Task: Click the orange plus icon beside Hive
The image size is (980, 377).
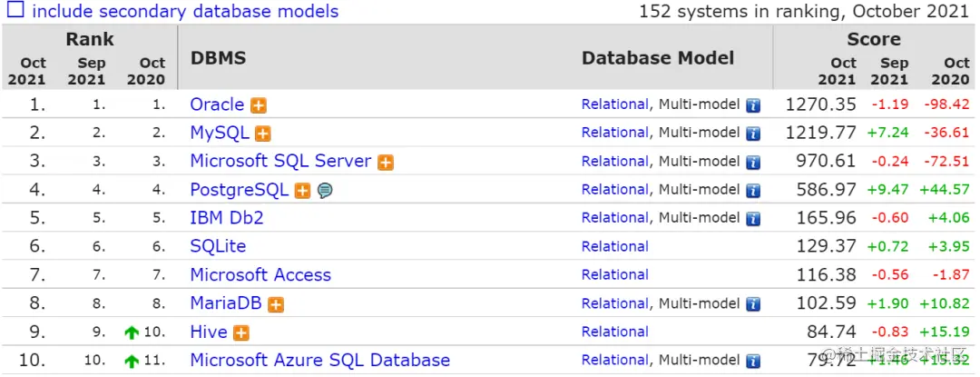Action: [x=241, y=333]
